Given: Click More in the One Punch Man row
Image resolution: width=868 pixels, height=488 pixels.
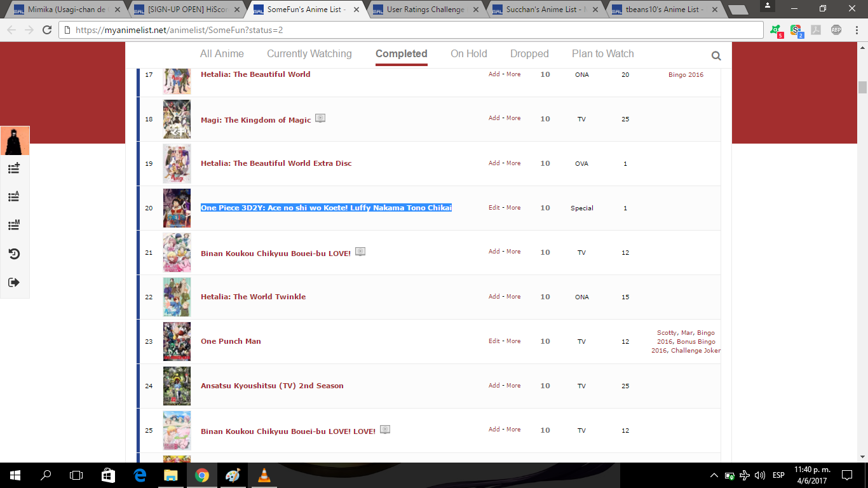Looking at the screenshot, I should [x=513, y=341].
